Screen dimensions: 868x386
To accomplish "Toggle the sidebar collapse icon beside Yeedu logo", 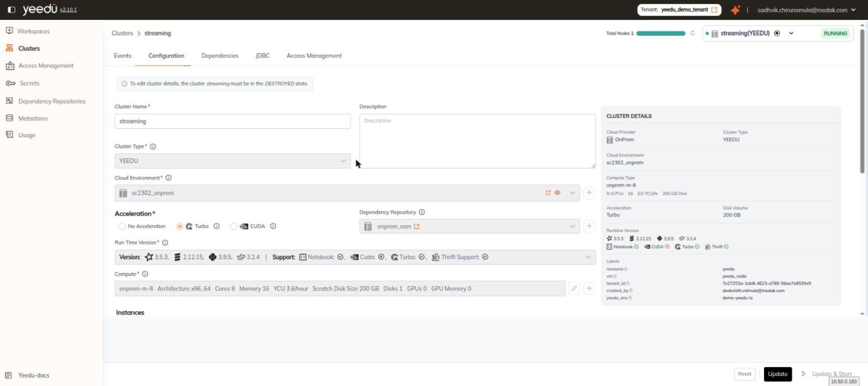I will pyautogui.click(x=12, y=10).
